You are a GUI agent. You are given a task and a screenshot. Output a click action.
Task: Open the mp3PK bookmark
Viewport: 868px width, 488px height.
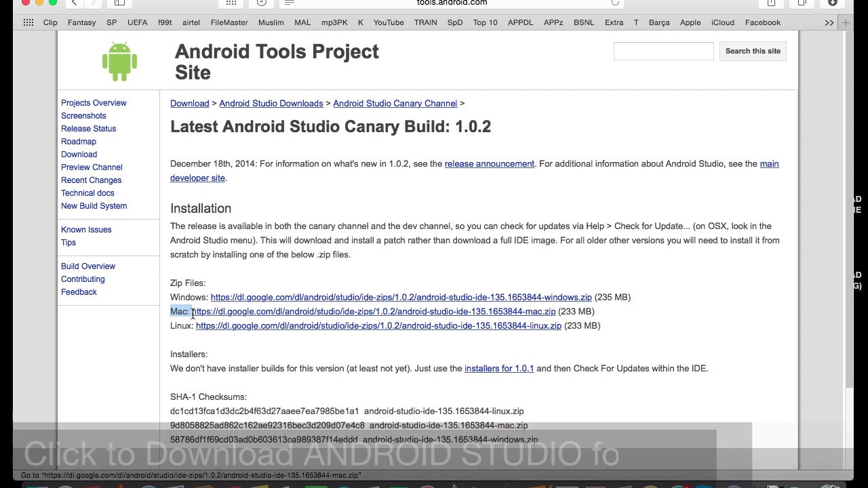click(x=334, y=22)
